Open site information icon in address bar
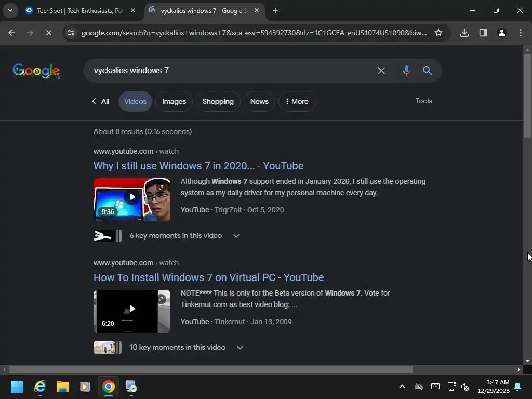 [x=71, y=33]
